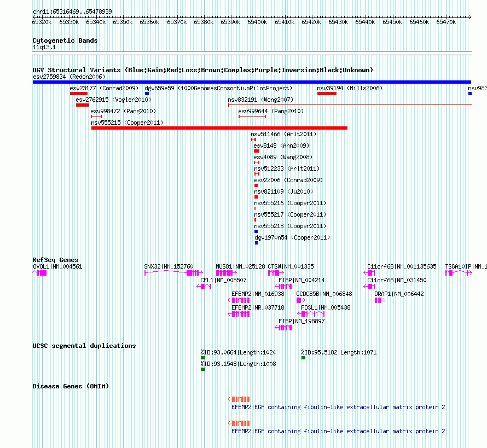This screenshot has height=448, width=487.
Task: Click the nsv512233 Arlt2011 variant glyph
Action: point(257,174)
